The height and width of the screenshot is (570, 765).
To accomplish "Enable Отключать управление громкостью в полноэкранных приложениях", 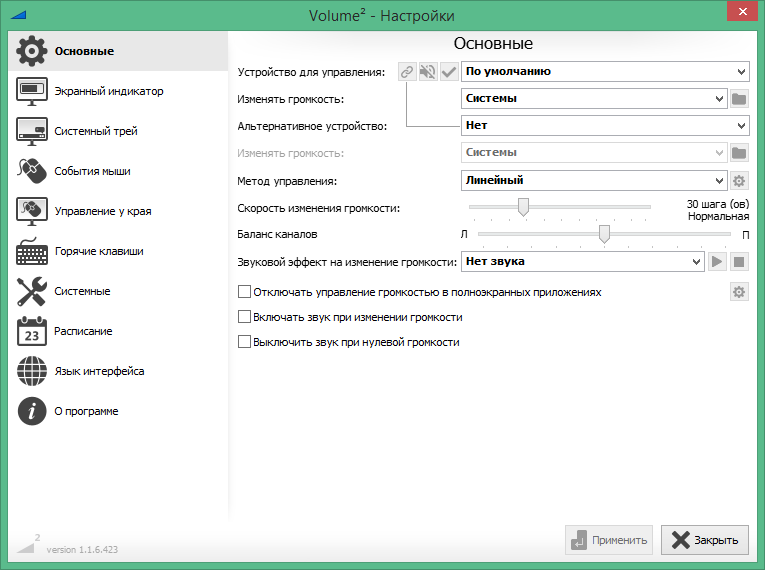I will [x=244, y=292].
